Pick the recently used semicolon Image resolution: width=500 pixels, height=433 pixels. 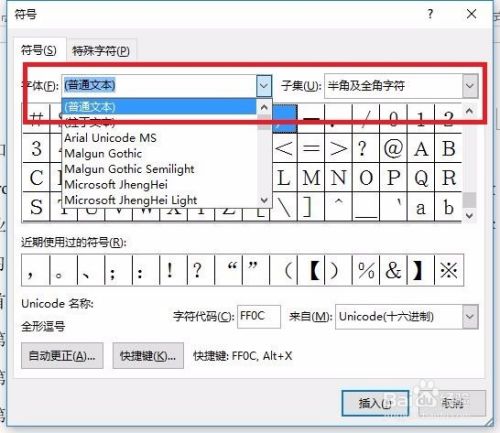tap(118, 270)
